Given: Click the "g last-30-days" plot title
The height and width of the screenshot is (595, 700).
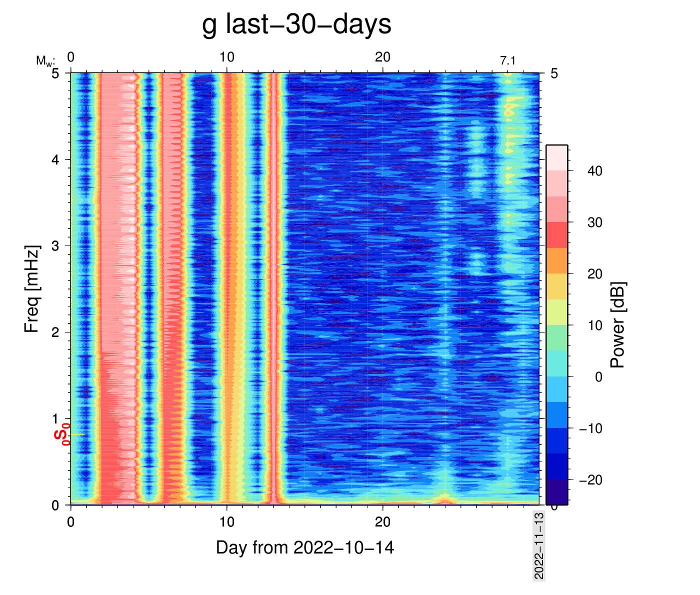Looking at the screenshot, I should pyautogui.click(x=296, y=24).
